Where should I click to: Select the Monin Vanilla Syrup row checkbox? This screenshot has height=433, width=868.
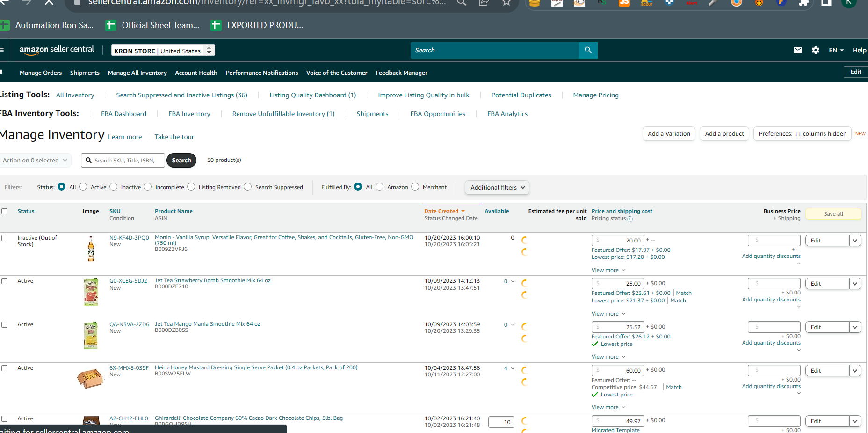point(5,238)
